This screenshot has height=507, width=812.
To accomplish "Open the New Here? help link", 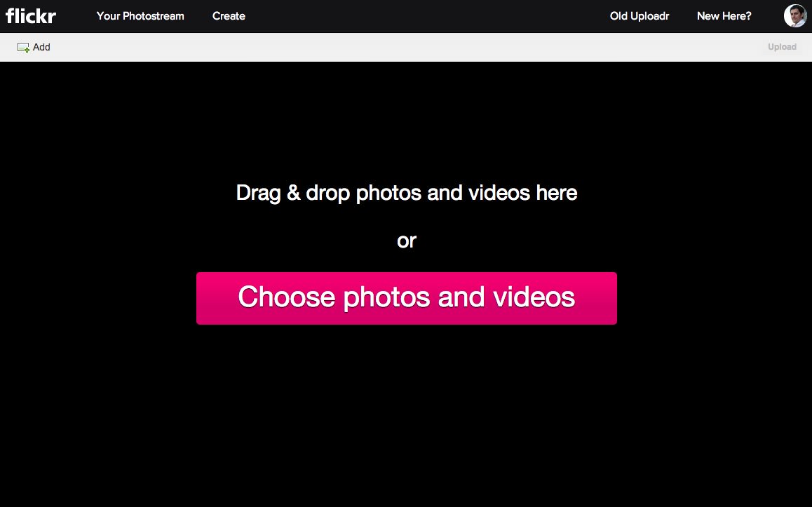I will click(x=724, y=16).
